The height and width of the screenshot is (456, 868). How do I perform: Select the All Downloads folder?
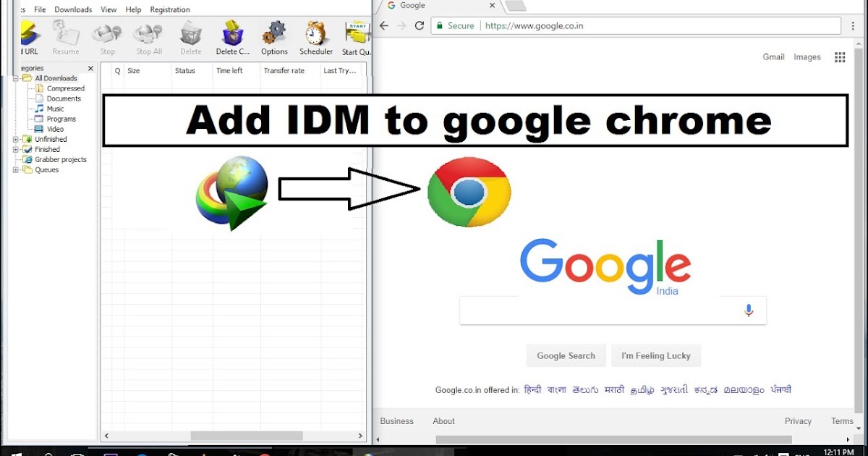click(56, 78)
